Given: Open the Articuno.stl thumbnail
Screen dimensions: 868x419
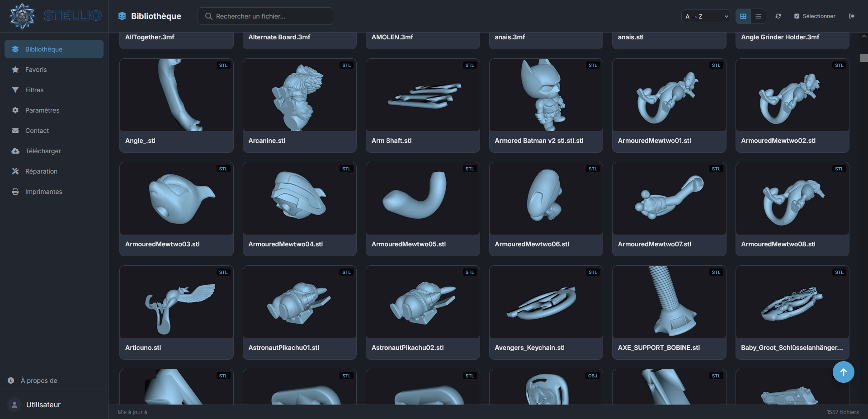Looking at the screenshot, I should (x=176, y=302).
